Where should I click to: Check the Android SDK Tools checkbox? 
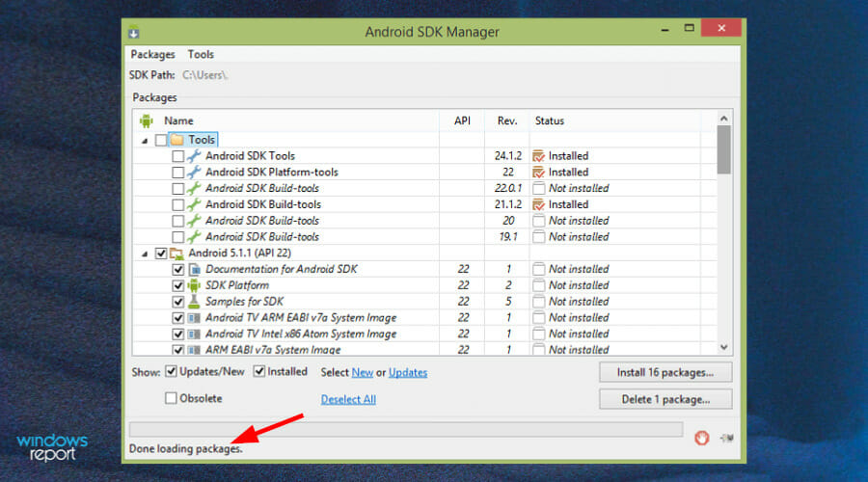[x=177, y=156]
